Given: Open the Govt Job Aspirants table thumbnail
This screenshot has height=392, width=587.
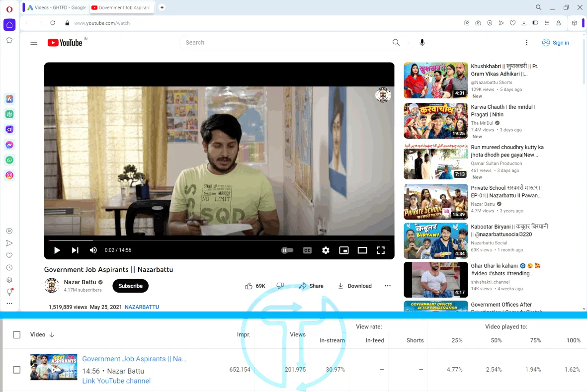Looking at the screenshot, I should pos(54,367).
